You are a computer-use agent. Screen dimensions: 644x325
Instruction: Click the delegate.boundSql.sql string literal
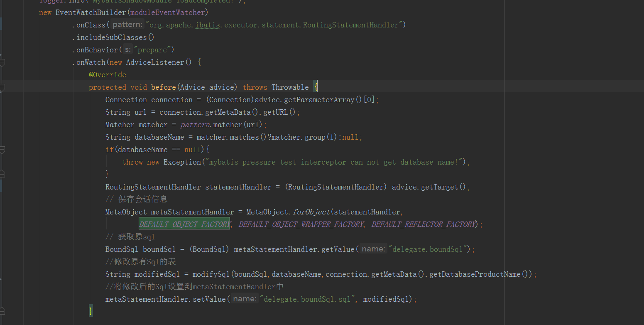[x=308, y=299]
